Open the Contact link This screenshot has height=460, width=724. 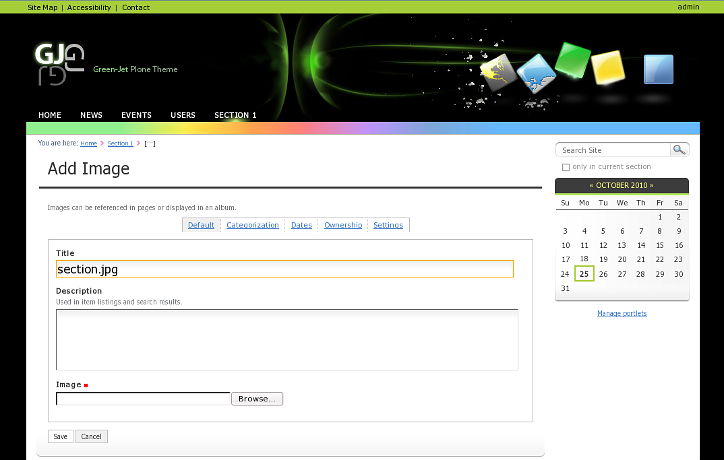[x=136, y=7]
